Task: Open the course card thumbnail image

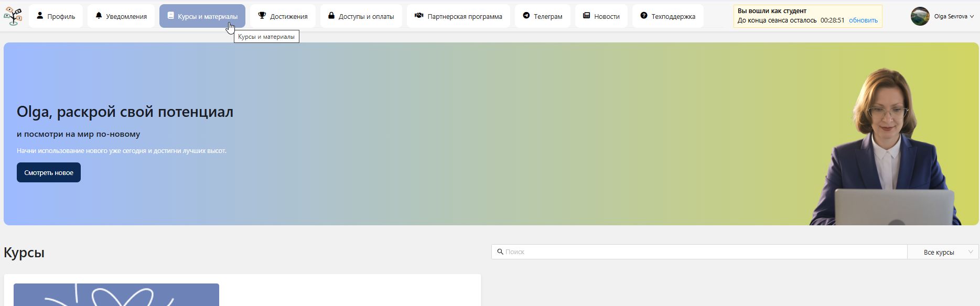Action: [x=116, y=295]
